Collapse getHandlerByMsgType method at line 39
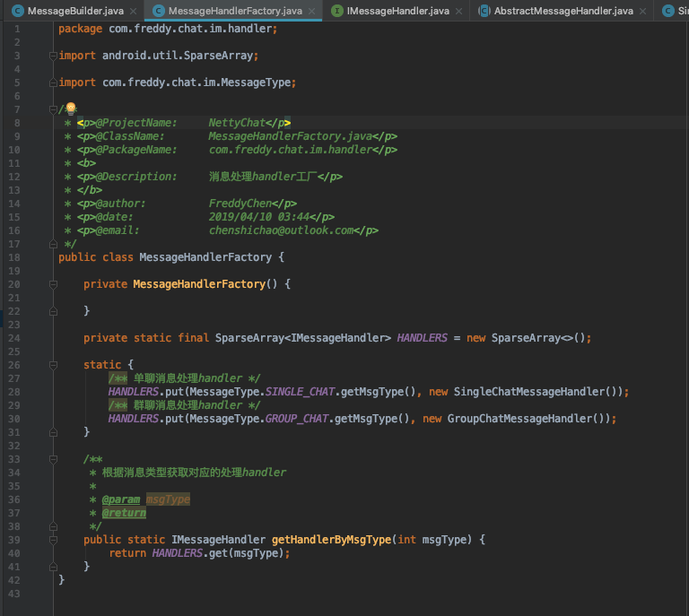The image size is (689, 616). click(53, 540)
